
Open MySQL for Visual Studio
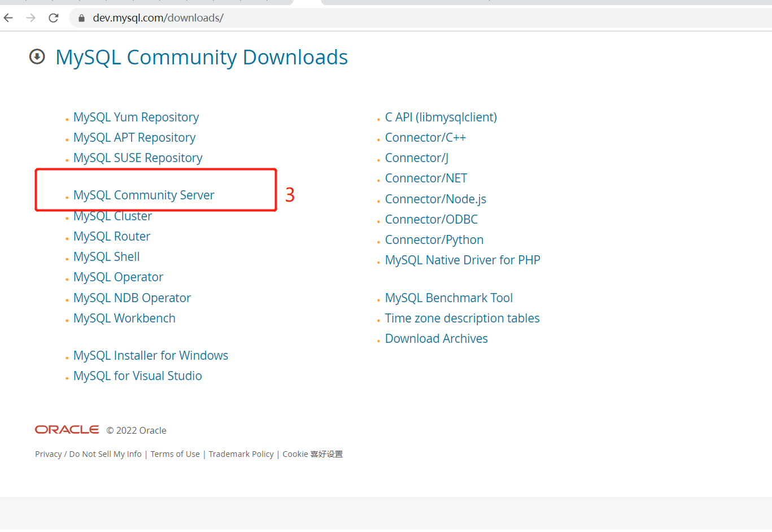tap(138, 376)
